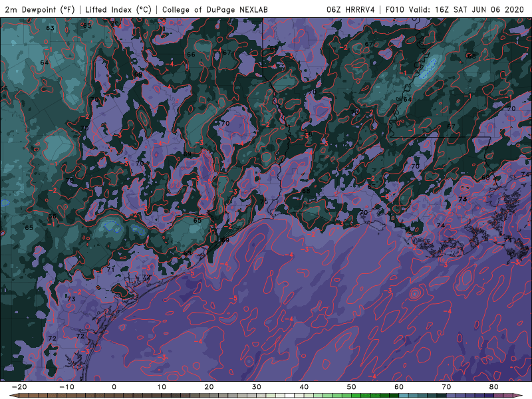This screenshot has width=532, height=399.
Task: Click the 70 label under the color bar
Action: 446,387
